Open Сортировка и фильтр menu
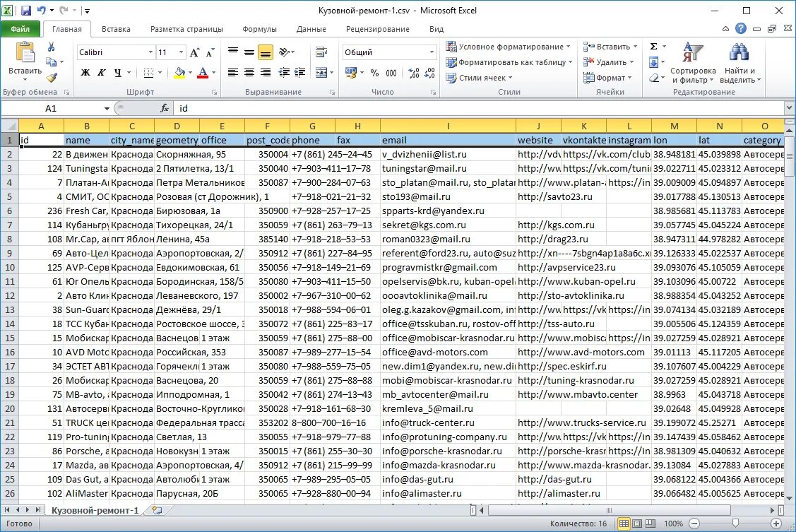 (x=693, y=63)
